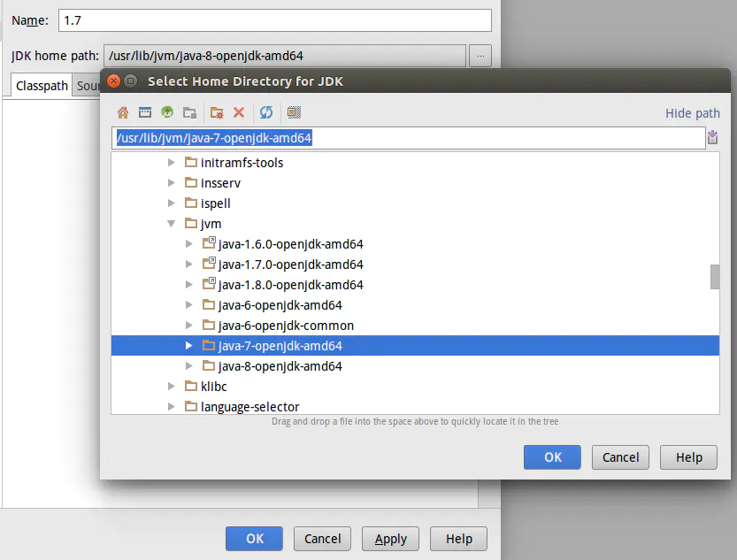
Task: Confirm directory selection with dialog OK
Action: click(x=552, y=457)
